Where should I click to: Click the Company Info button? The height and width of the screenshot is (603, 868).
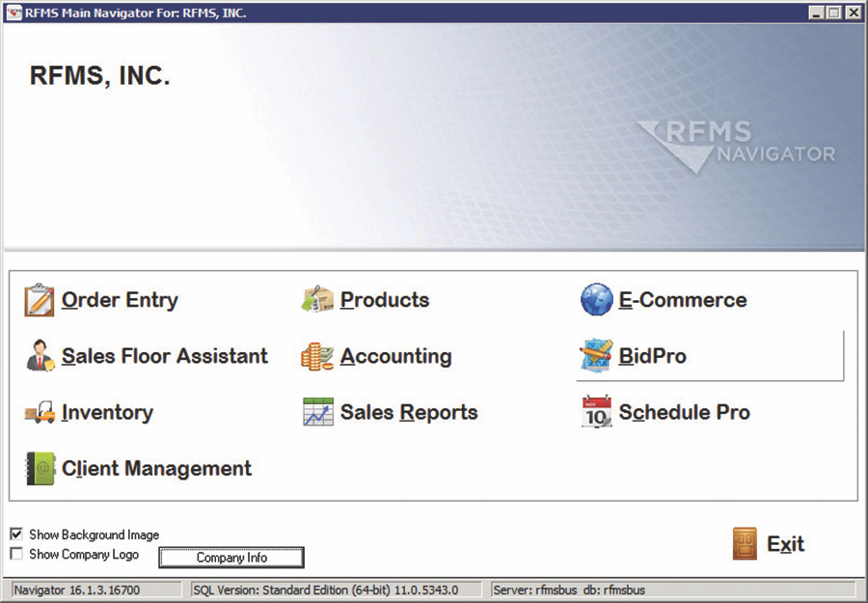click(x=231, y=558)
